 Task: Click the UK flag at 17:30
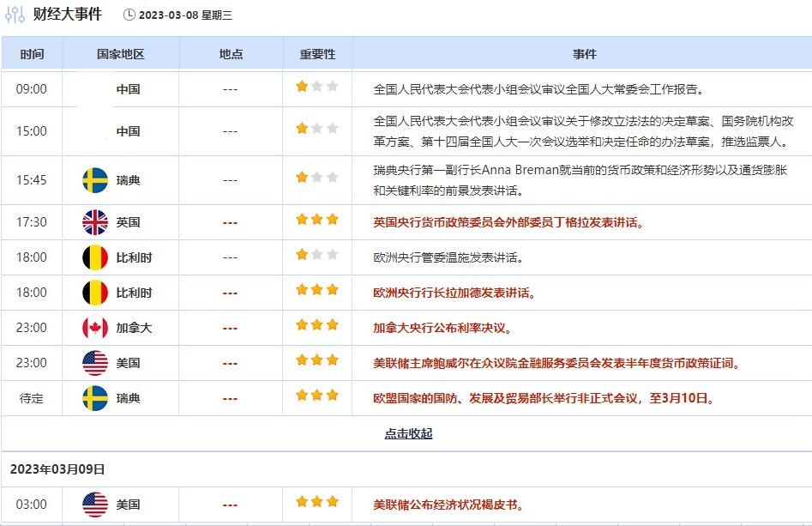[x=95, y=222]
